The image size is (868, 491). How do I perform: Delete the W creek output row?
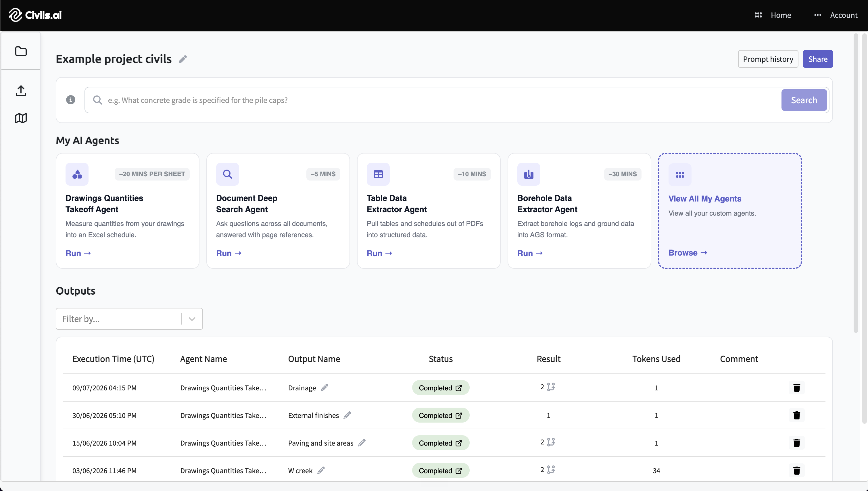point(796,470)
